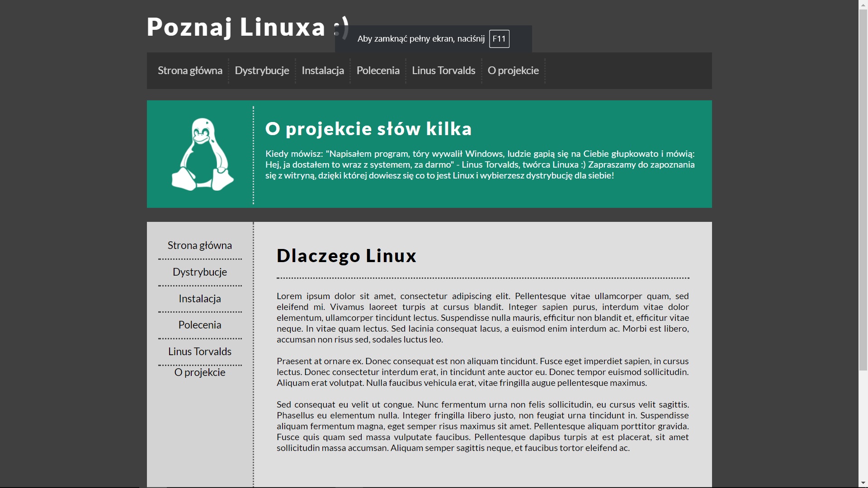Select 'Polecenia' link in left sidebar
The width and height of the screenshot is (868, 488).
coord(200,325)
